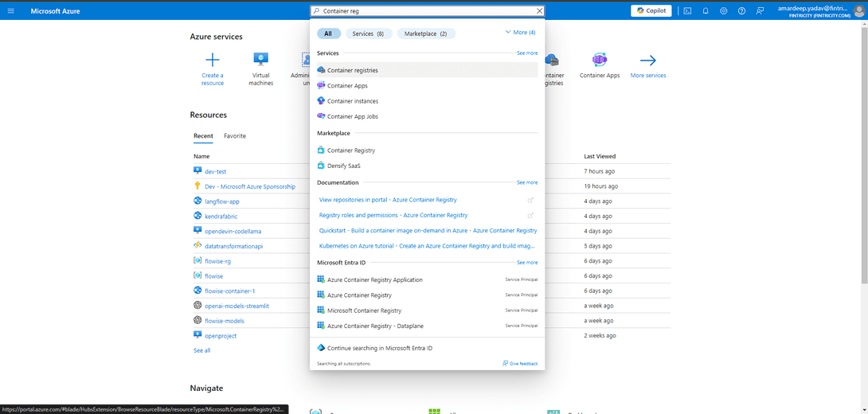Click See more next to Documentation
Viewport: 868px width, 414px height.
click(527, 182)
